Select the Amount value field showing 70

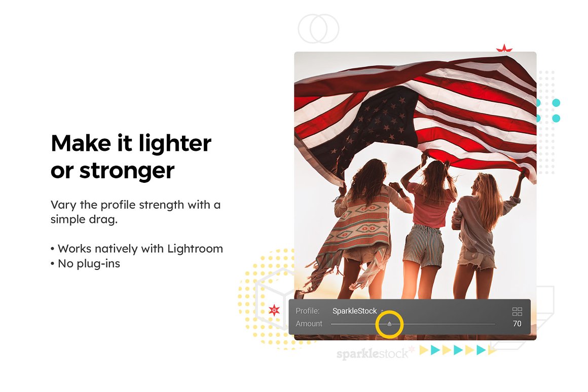517,324
